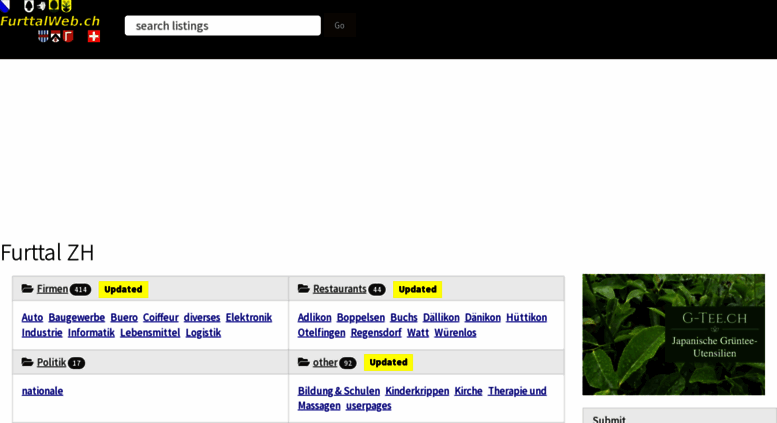The image size is (777, 423).
Task: Click the G-Tee.ch green tea banner
Action: click(x=673, y=334)
